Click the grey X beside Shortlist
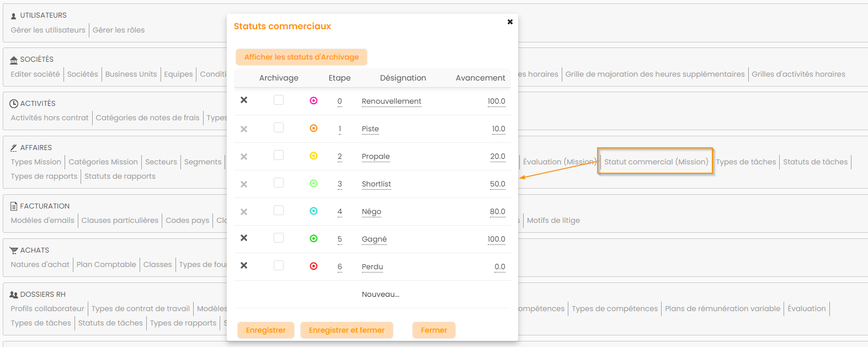The image size is (868, 347). pos(244,184)
